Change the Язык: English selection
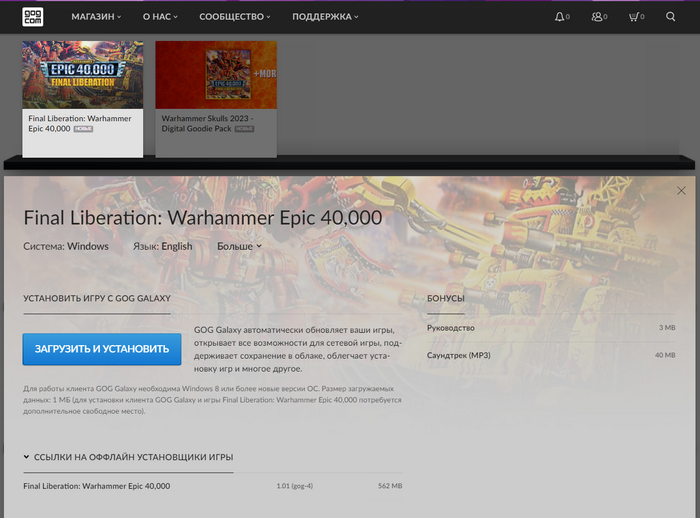The image size is (700, 518). (162, 246)
